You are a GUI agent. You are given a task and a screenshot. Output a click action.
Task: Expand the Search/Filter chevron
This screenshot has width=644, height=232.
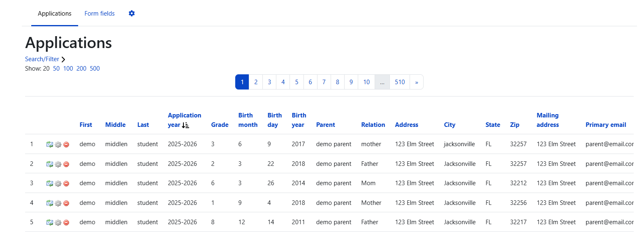pos(63,60)
